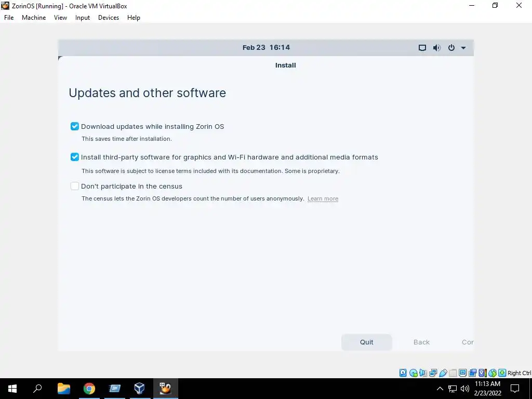The width and height of the screenshot is (532, 399).
Task: Open the Windows Start menu
Action: pos(12,389)
